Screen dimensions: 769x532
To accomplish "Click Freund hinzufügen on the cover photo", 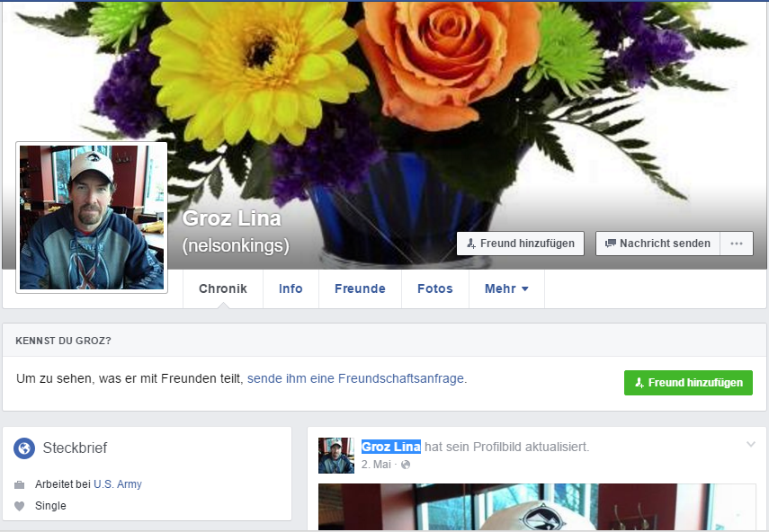I will (x=521, y=244).
